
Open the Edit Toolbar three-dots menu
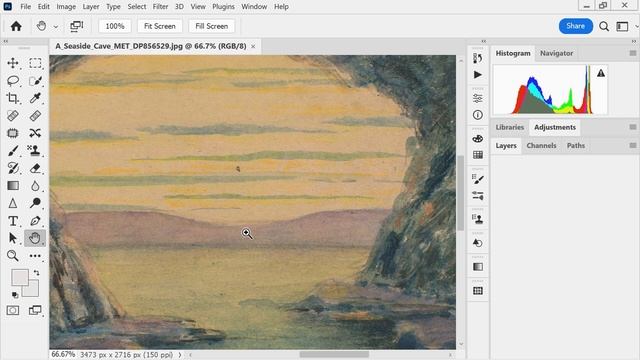pos(35,256)
